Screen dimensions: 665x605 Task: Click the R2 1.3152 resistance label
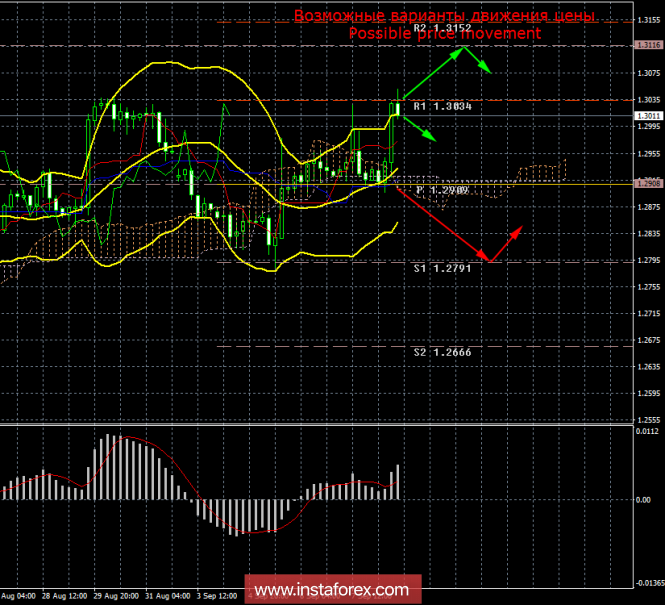[x=442, y=28]
